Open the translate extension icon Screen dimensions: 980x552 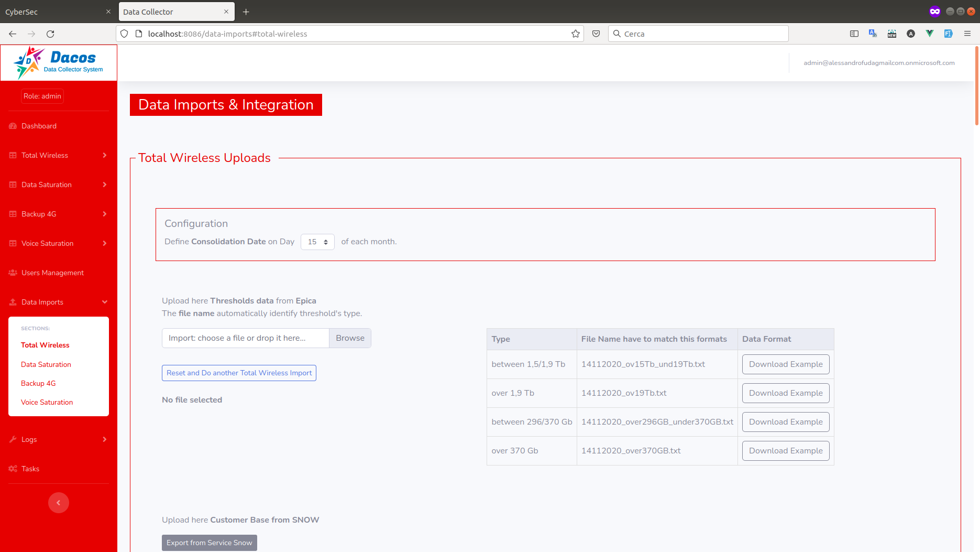click(873, 34)
